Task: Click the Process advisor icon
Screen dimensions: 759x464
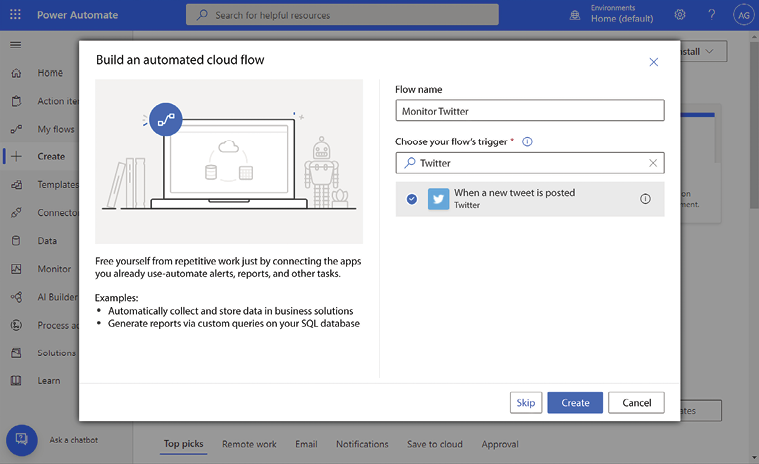Action: pos(16,325)
